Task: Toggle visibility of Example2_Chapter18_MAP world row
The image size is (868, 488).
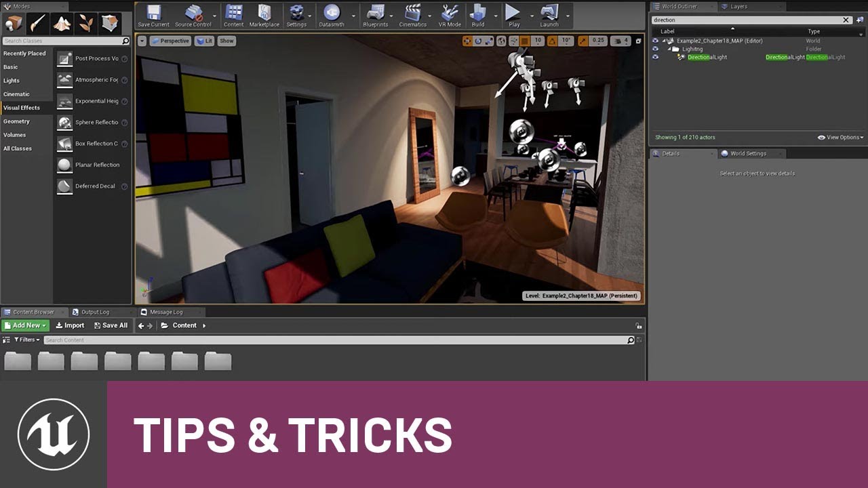Action: (x=655, y=41)
